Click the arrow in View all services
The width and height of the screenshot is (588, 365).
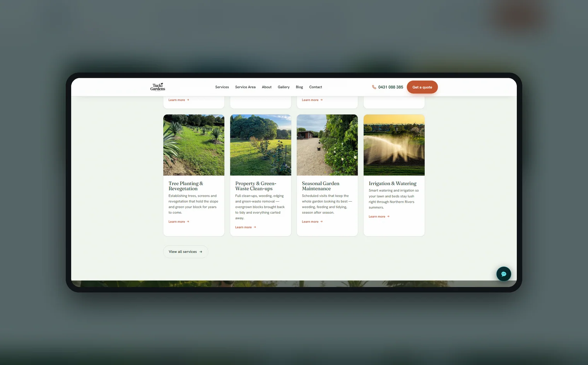pyautogui.click(x=201, y=252)
